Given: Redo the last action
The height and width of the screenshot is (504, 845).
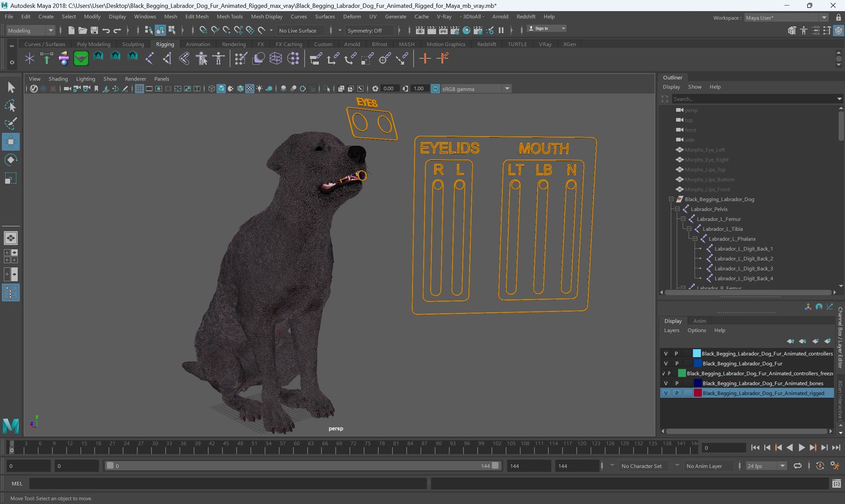Looking at the screenshot, I should (x=117, y=30).
